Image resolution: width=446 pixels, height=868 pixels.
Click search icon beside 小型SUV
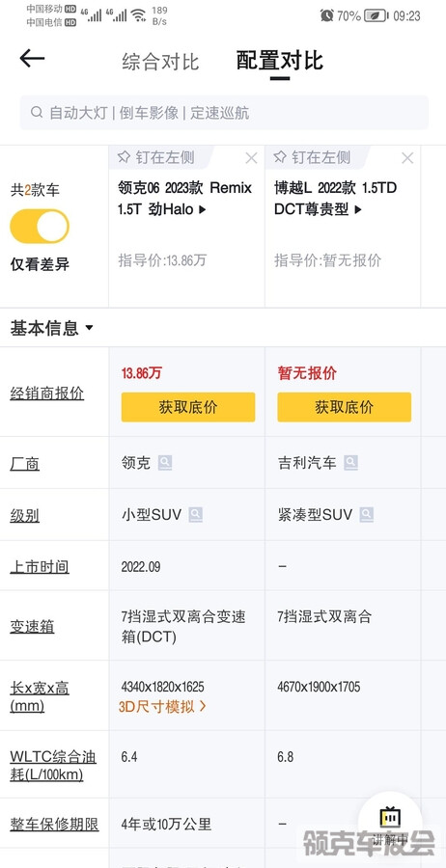(x=196, y=515)
